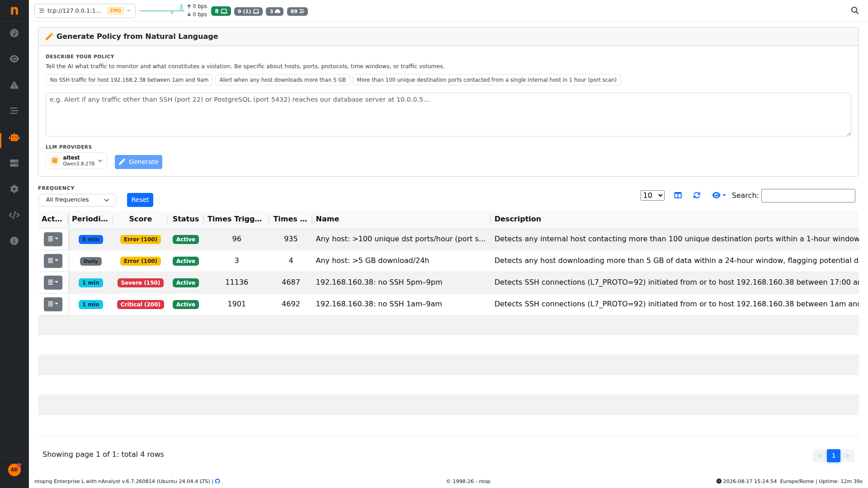Click the 11136 times triggered cell
This screenshot has height=488, width=868.
(x=236, y=282)
